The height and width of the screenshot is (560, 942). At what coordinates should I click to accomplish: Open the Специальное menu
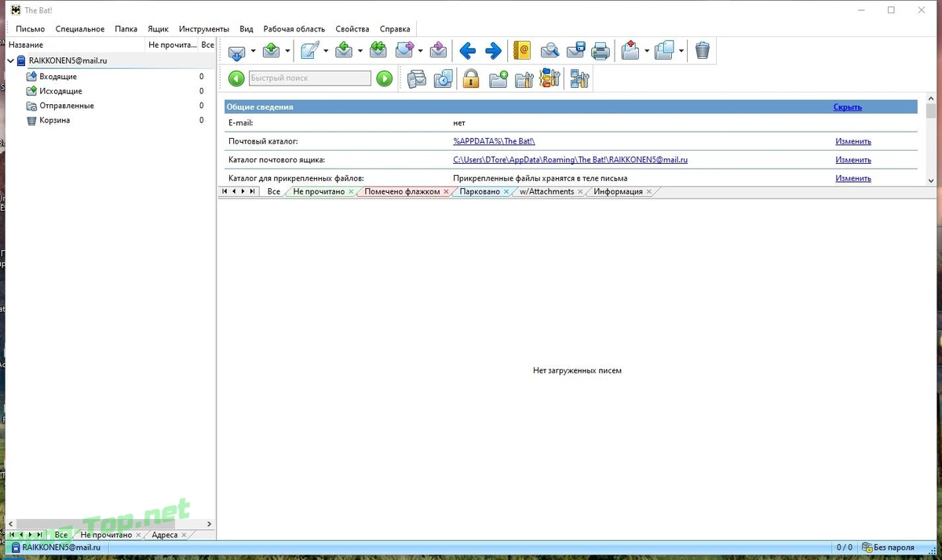80,29
